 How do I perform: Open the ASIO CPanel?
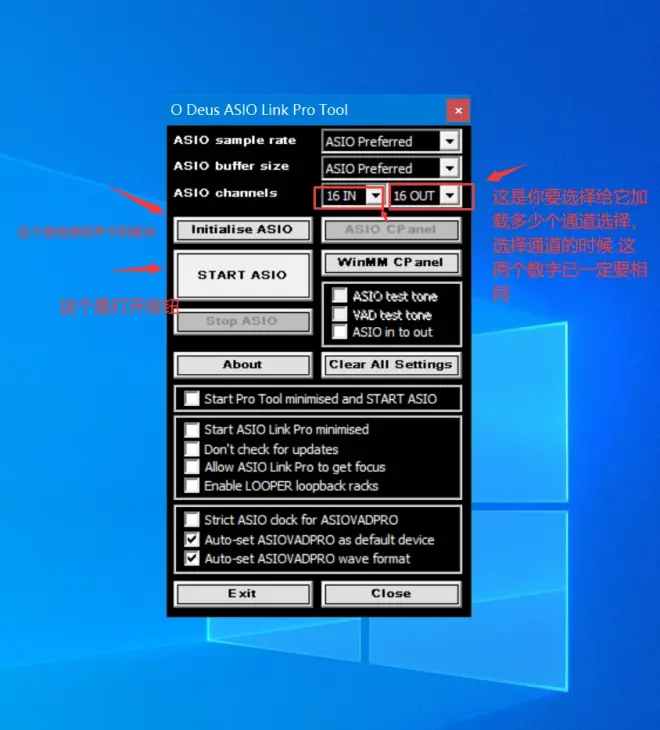391,230
